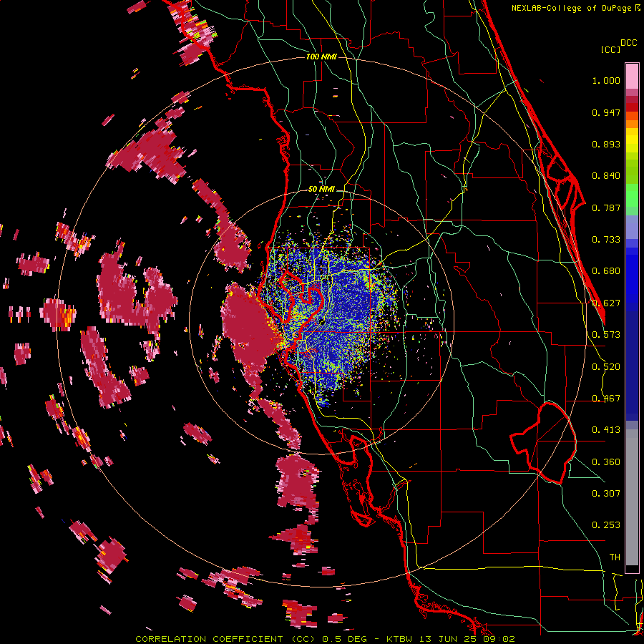This screenshot has height=644, width=644.
Task: Click the black radar site marker at the map center
Action: click(x=322, y=323)
